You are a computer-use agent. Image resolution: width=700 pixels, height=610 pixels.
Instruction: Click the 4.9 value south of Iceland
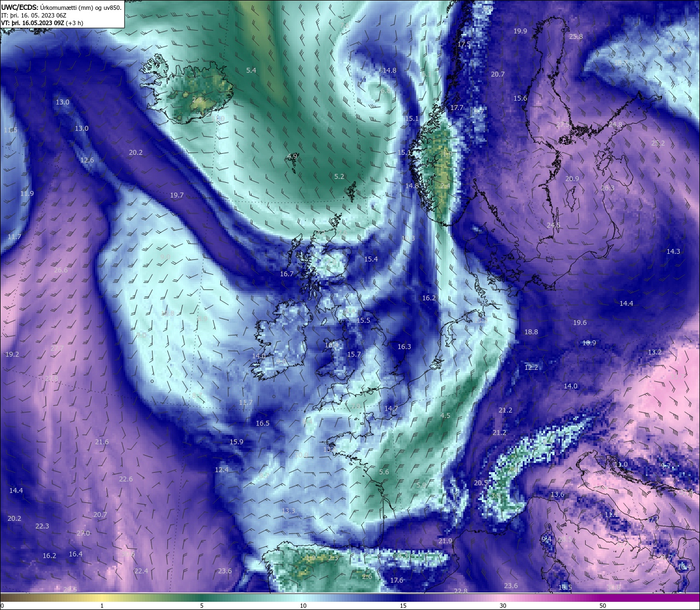point(292,156)
